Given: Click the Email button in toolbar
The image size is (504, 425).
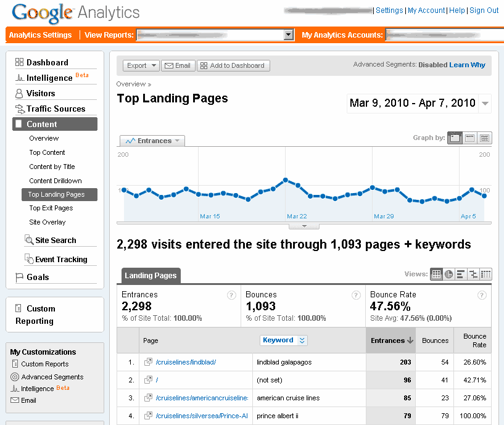Looking at the screenshot, I should click(178, 65).
